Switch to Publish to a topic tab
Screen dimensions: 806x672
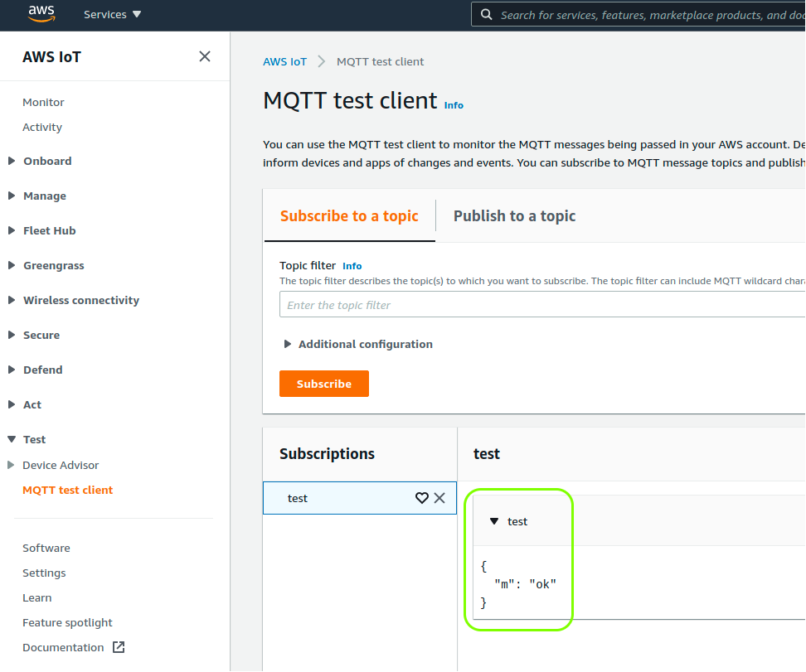point(515,215)
